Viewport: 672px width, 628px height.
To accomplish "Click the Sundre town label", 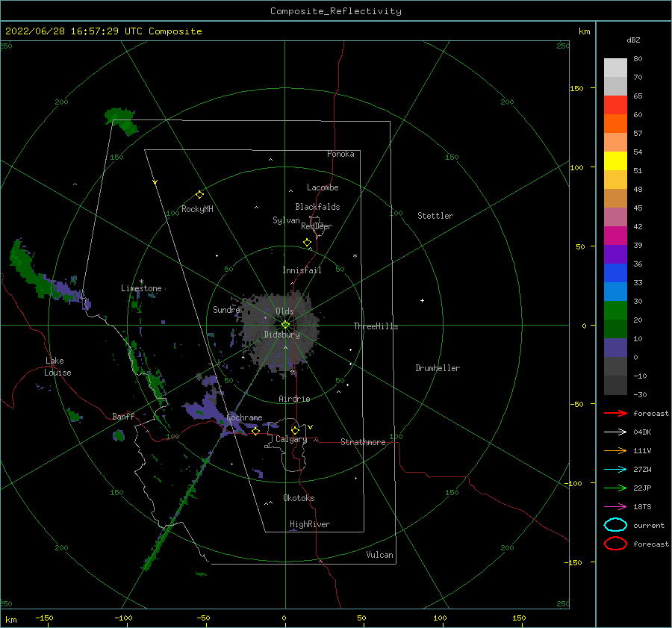I will point(226,309).
